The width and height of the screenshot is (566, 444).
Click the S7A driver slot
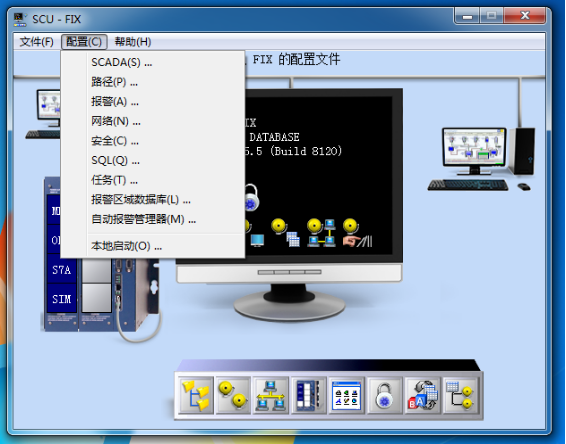point(61,270)
